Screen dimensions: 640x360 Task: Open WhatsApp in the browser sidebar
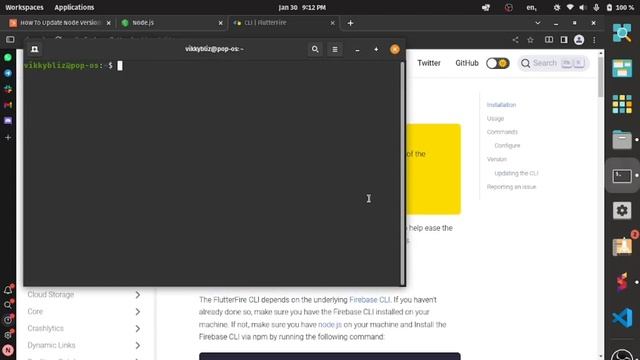(x=8, y=58)
